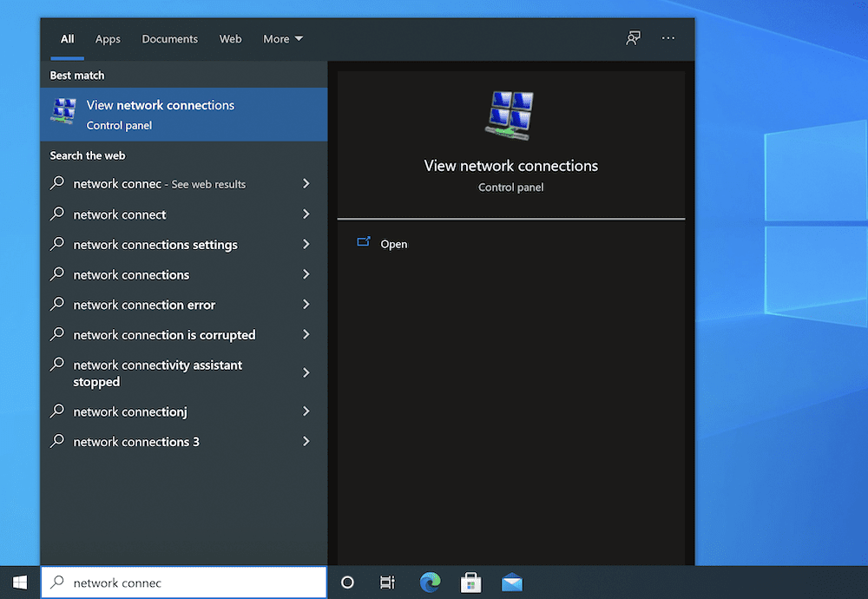The image size is (868, 599).
Task: Expand the More dropdown
Action: 283,39
